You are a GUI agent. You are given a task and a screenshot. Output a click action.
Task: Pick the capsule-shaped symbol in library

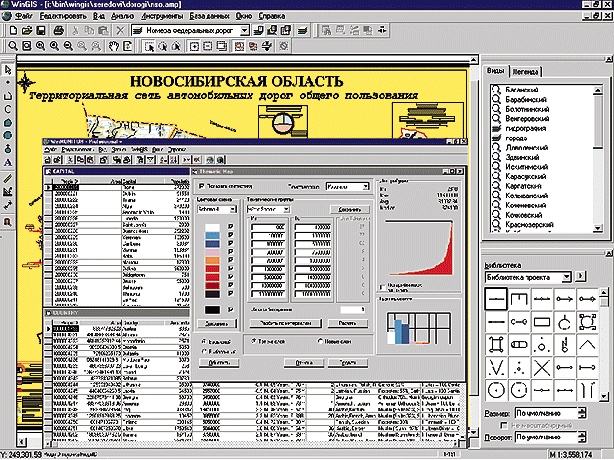click(x=519, y=345)
